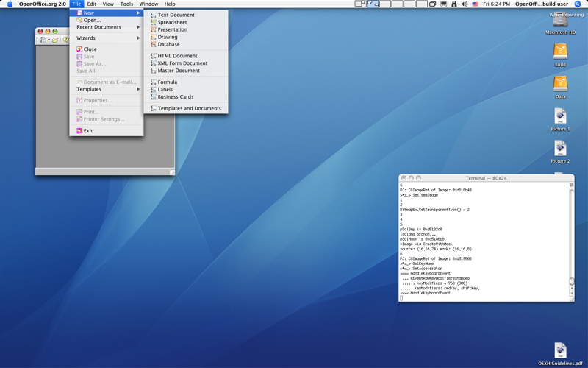The width and height of the screenshot is (588, 368).
Task: Select Presentation from the New submenu
Action: pos(186,29)
